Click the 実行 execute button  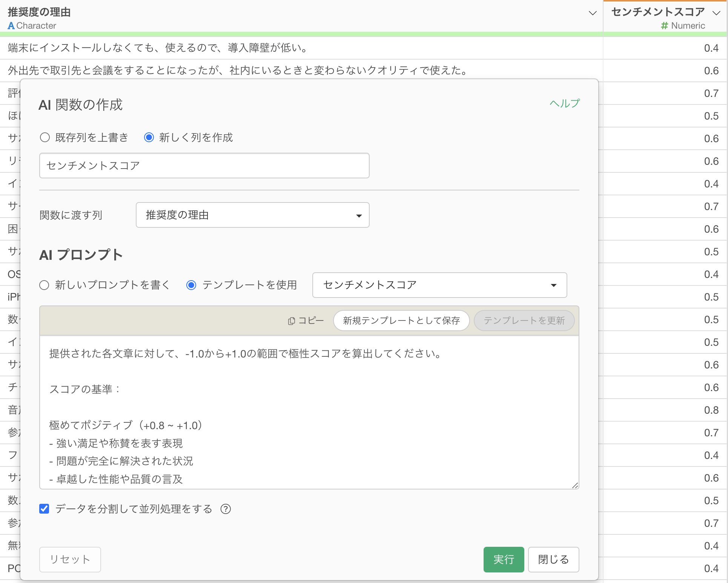coord(504,560)
